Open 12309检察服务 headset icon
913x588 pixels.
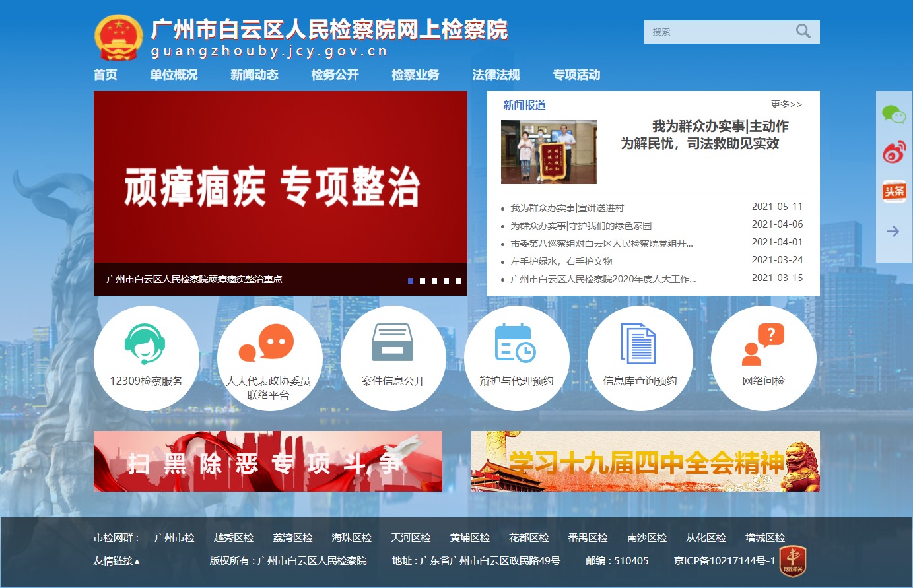click(145, 343)
